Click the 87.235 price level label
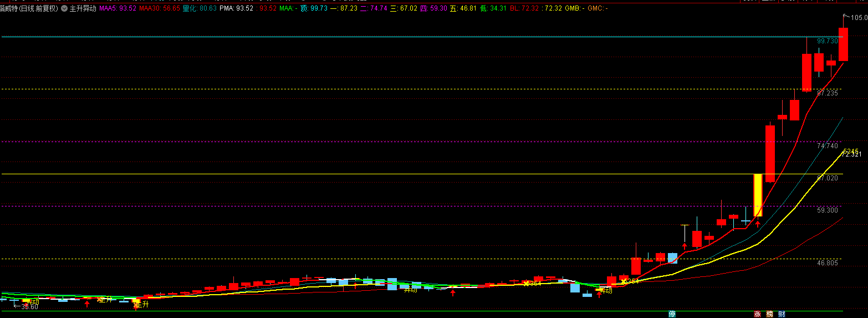Image resolution: width=868 pixels, height=318 pixels. point(827,93)
